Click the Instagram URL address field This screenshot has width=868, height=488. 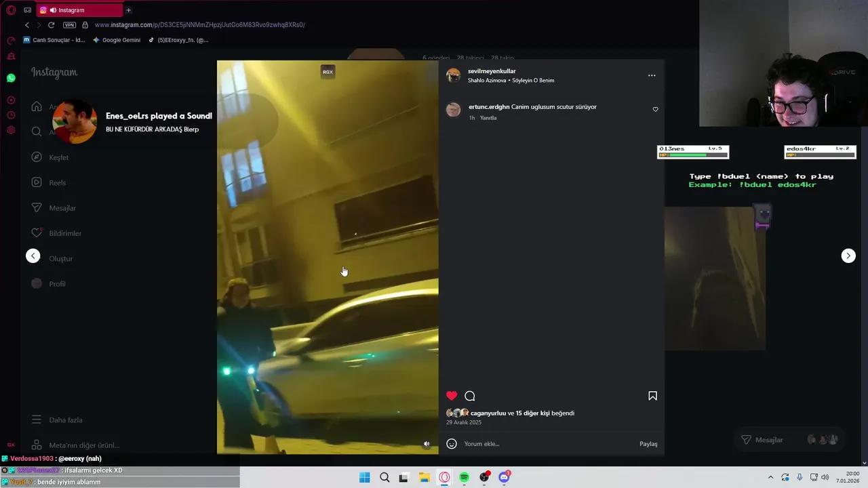199,25
